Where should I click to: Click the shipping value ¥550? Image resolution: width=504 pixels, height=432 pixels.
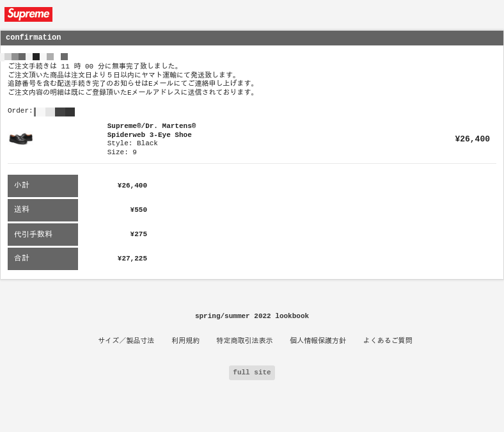pyautogui.click(x=139, y=210)
